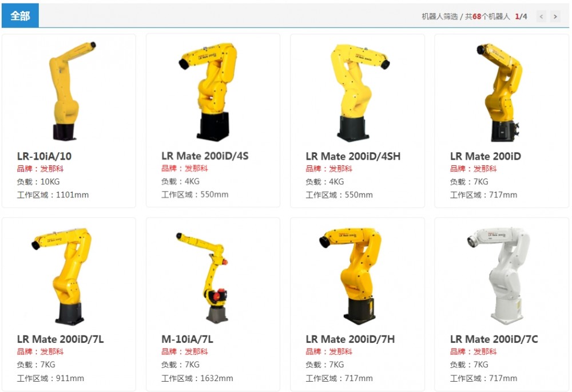Image resolution: width=572 pixels, height=392 pixels.
Task: Open LR Mate 200iD/7H robot image
Action: [x=350, y=276]
